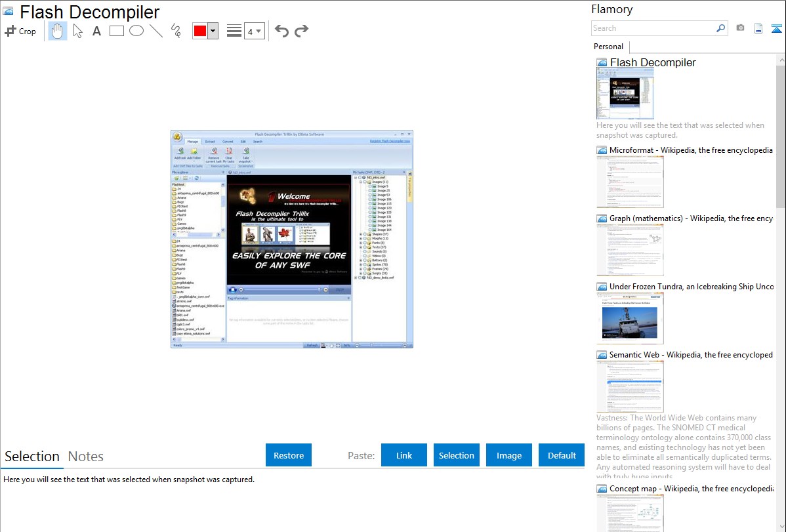Open the annotation color dropdown arrow
Image resolution: width=786 pixels, height=532 pixels.
point(213,31)
